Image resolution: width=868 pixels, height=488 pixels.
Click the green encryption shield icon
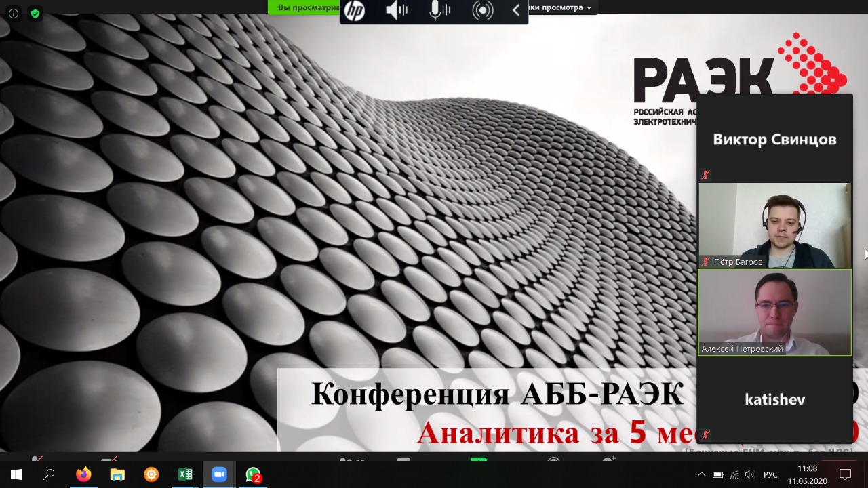tap(35, 14)
